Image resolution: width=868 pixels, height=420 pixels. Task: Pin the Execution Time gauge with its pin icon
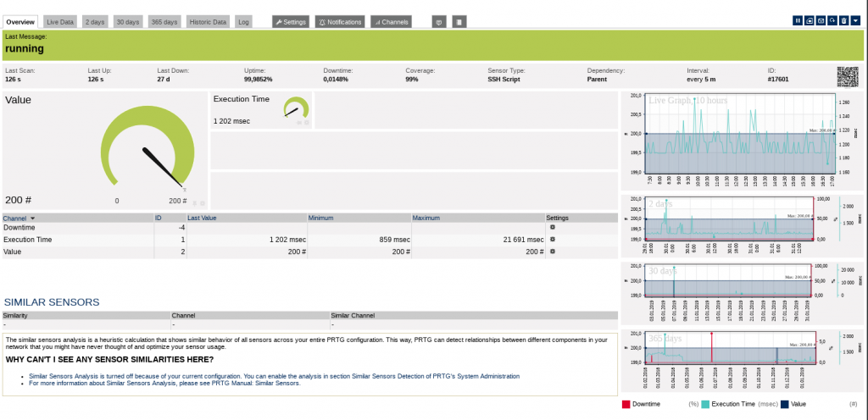pos(299,123)
